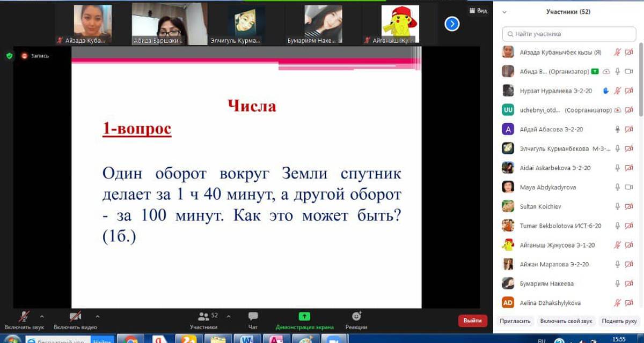Screen dimensions: 644x343
Task: Toggle the muted mic icon beside Айзада Кубанычбек кызы
Action: [618, 53]
